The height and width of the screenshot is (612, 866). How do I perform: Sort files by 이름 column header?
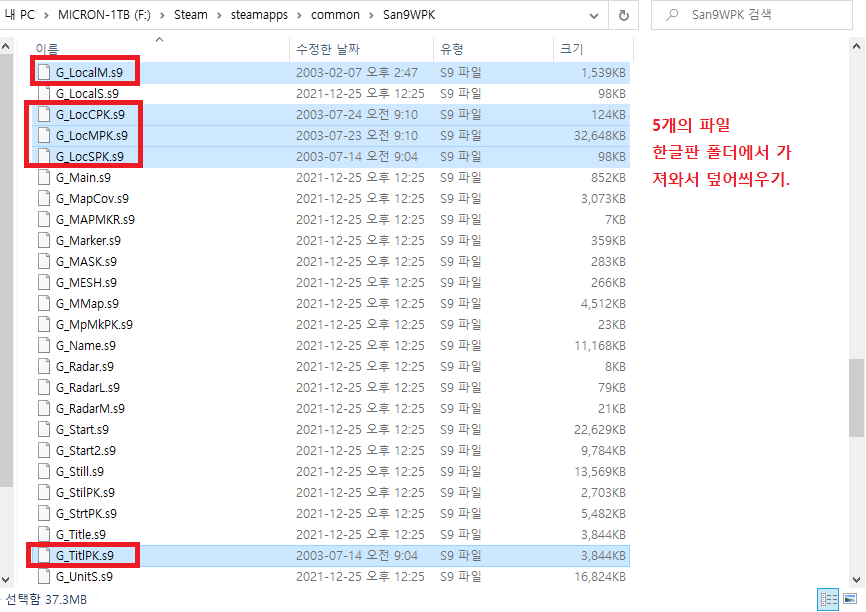coord(47,49)
